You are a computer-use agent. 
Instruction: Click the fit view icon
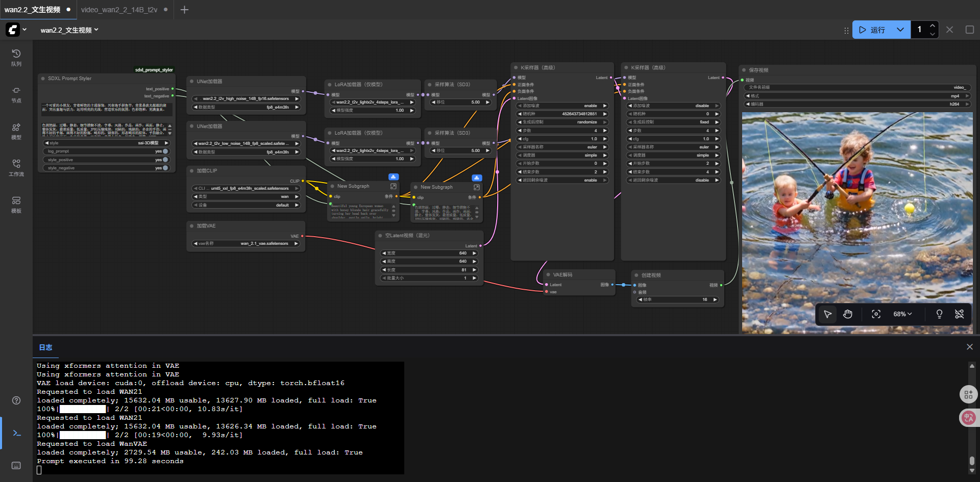click(x=876, y=314)
